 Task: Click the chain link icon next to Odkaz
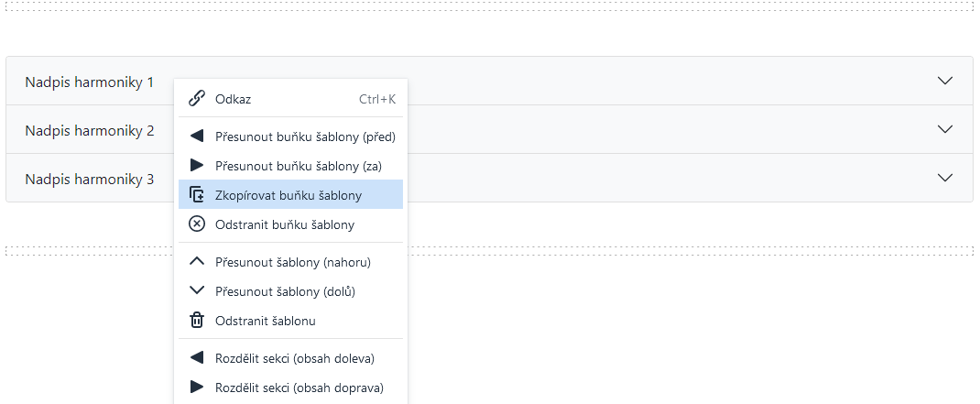[x=197, y=98]
